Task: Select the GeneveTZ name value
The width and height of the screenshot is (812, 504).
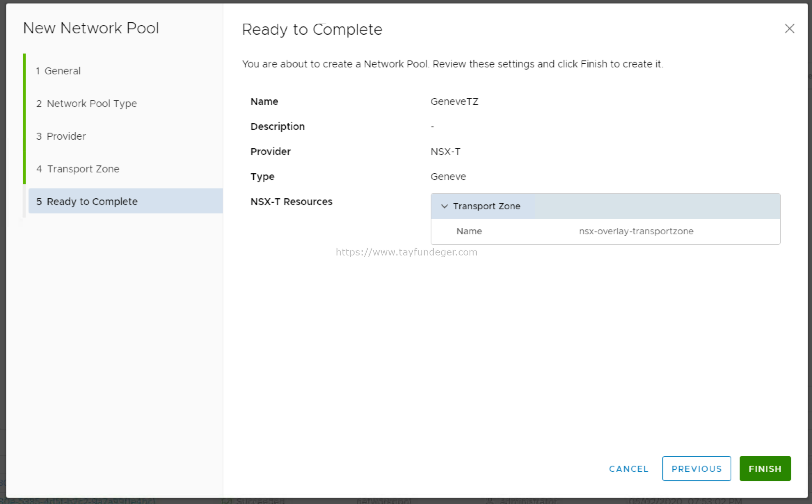Action: pyautogui.click(x=454, y=101)
